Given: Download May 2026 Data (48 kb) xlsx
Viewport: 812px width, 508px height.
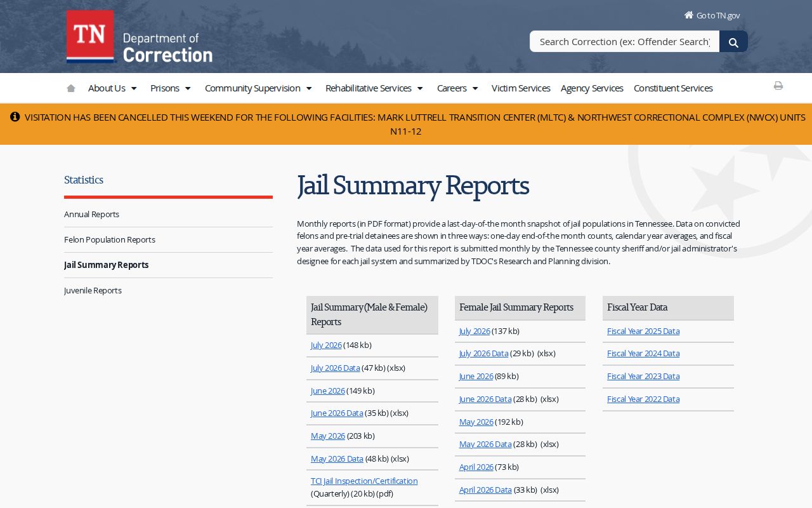Looking at the screenshot, I should pyautogui.click(x=337, y=459).
